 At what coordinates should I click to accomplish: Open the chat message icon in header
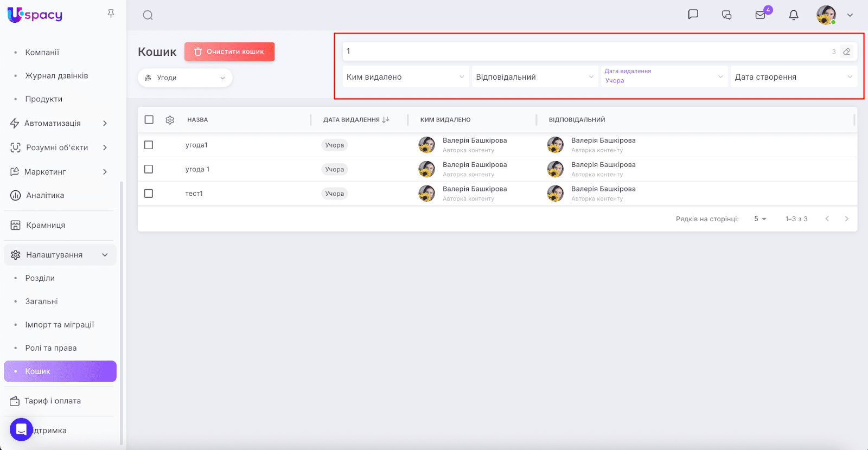pyautogui.click(x=693, y=15)
